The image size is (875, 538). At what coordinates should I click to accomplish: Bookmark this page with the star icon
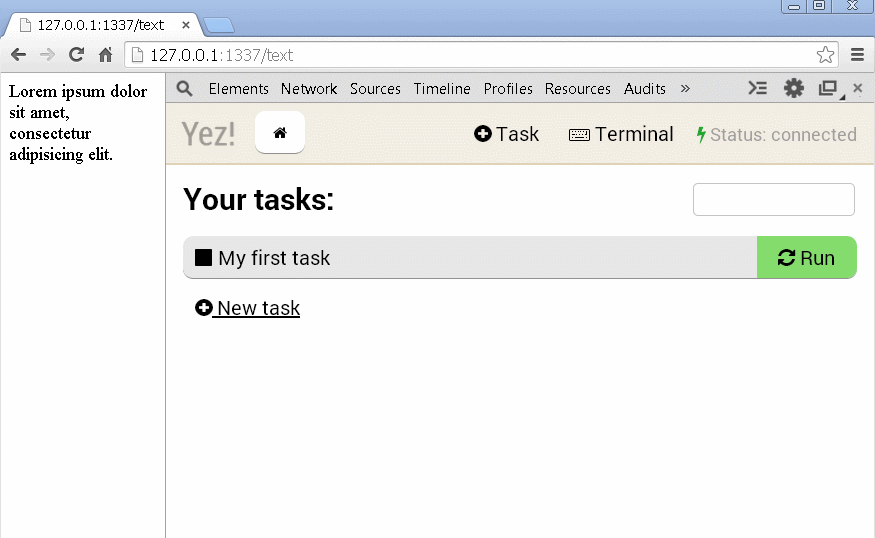(x=825, y=55)
